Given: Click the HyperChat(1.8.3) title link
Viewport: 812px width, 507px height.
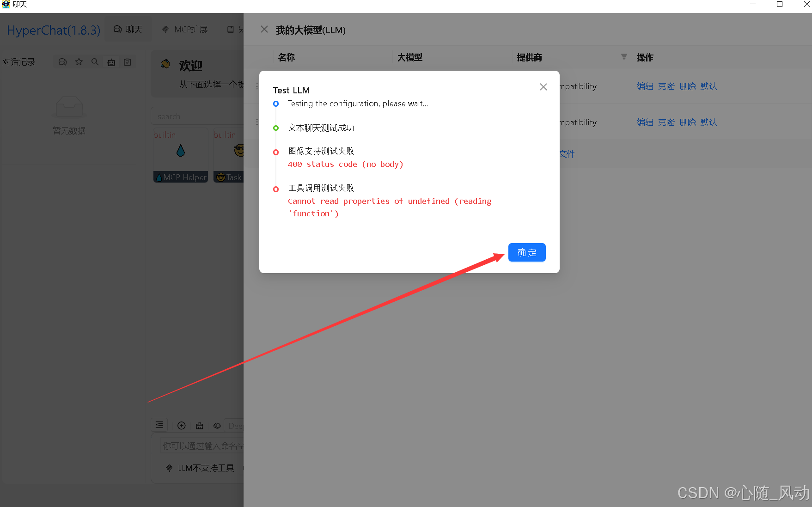Looking at the screenshot, I should (54, 31).
